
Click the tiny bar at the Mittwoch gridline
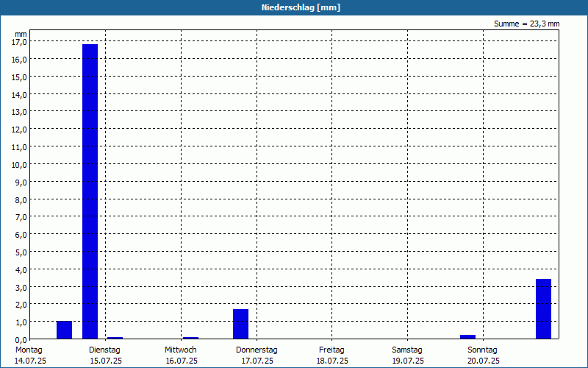[190, 338]
